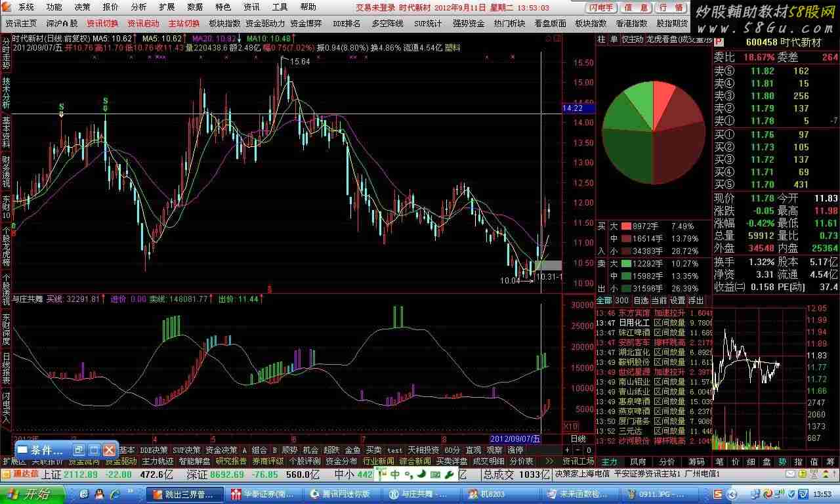
Task: Expand more tabs with the >> arrow
Action: coord(550,461)
